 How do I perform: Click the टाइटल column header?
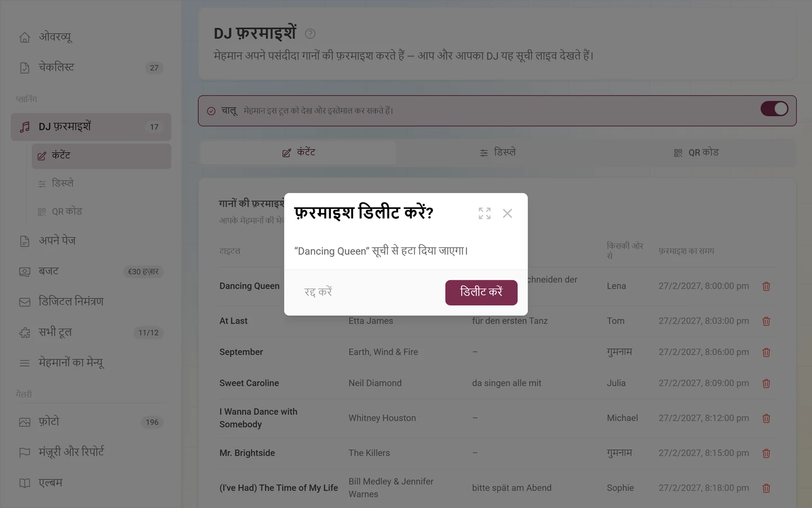coord(230,251)
